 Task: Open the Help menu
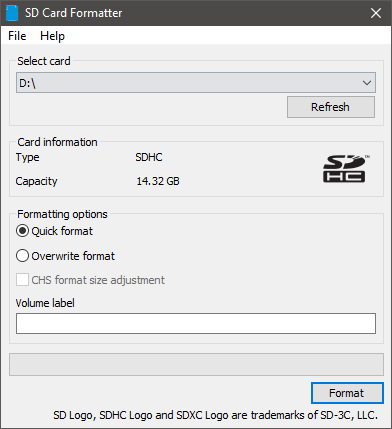tap(52, 36)
